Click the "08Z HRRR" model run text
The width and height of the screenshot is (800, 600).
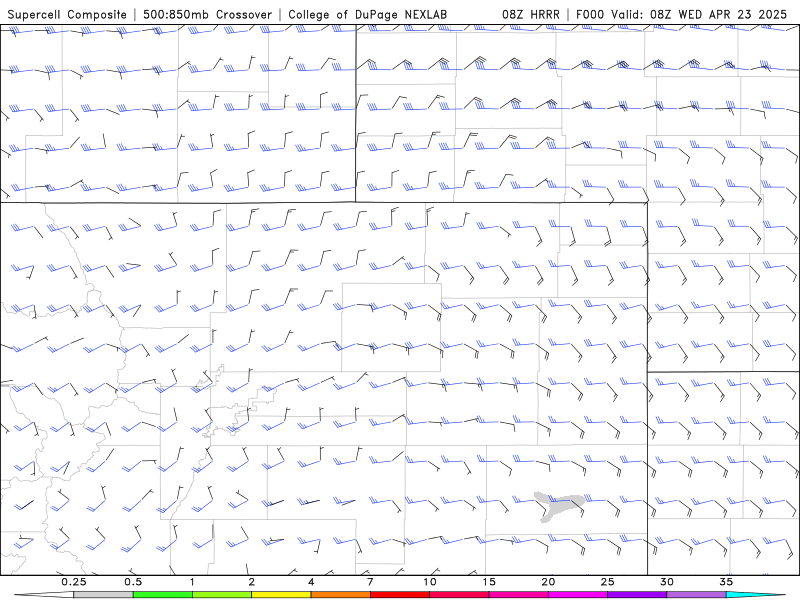tap(531, 14)
